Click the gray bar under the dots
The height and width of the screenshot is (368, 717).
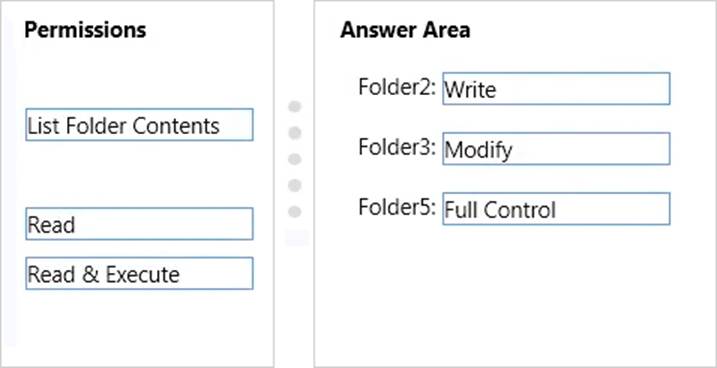[297, 238]
